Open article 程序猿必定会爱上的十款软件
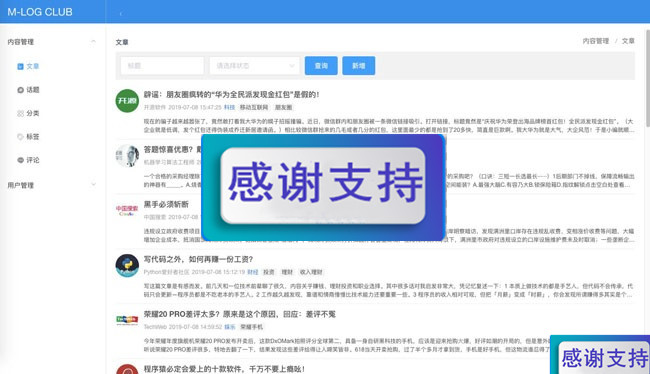Viewport: 650px width, 374px height. point(224,369)
